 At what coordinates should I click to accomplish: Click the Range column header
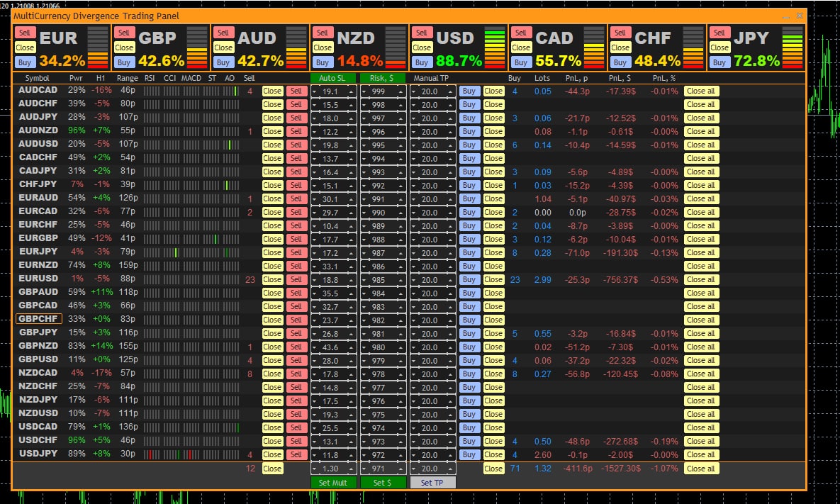128,78
